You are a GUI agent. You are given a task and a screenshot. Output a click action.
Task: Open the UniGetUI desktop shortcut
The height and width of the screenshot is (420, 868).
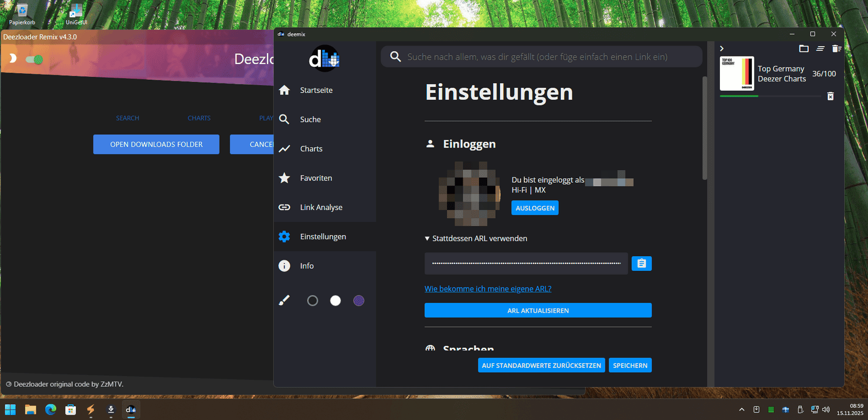[76, 15]
